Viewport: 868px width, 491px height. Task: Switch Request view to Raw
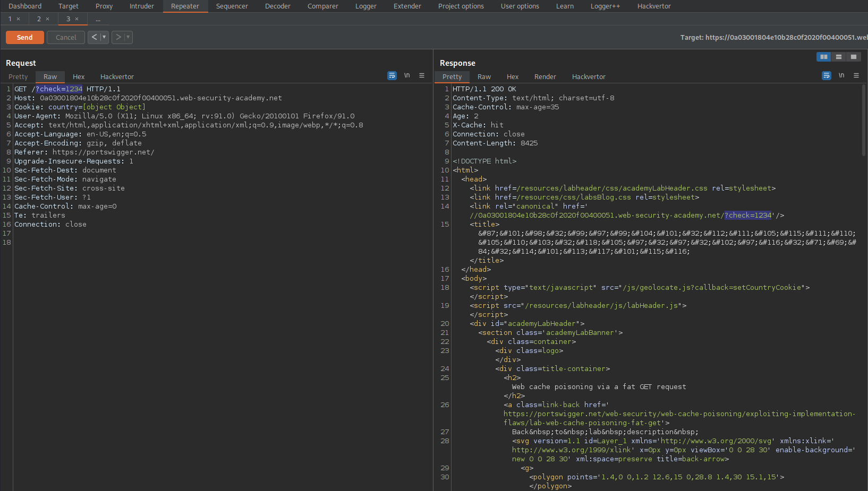(x=50, y=77)
